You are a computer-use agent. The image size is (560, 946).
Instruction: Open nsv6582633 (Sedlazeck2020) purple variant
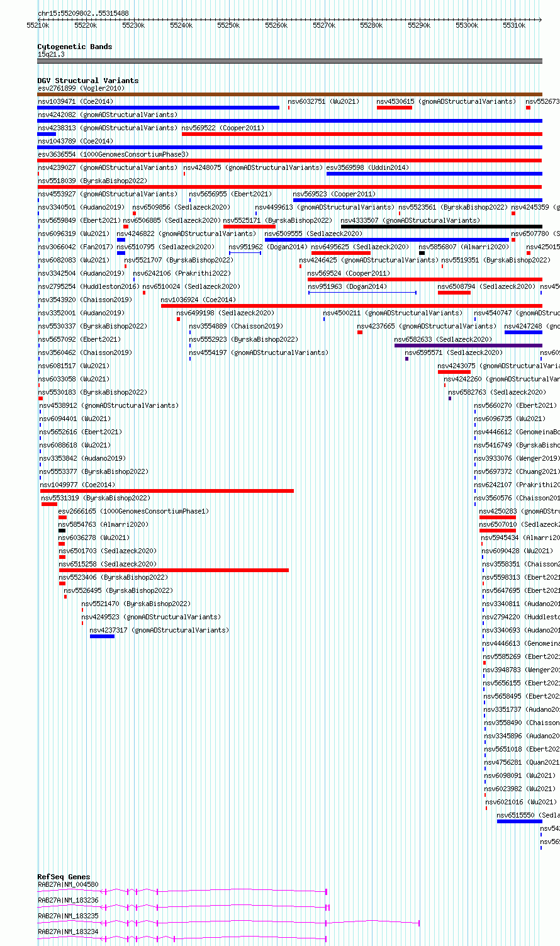click(x=468, y=346)
